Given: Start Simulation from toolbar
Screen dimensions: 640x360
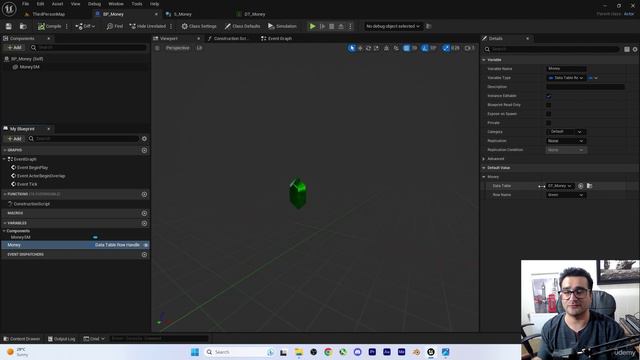Looking at the screenshot, I should pyautogui.click(x=282, y=26).
